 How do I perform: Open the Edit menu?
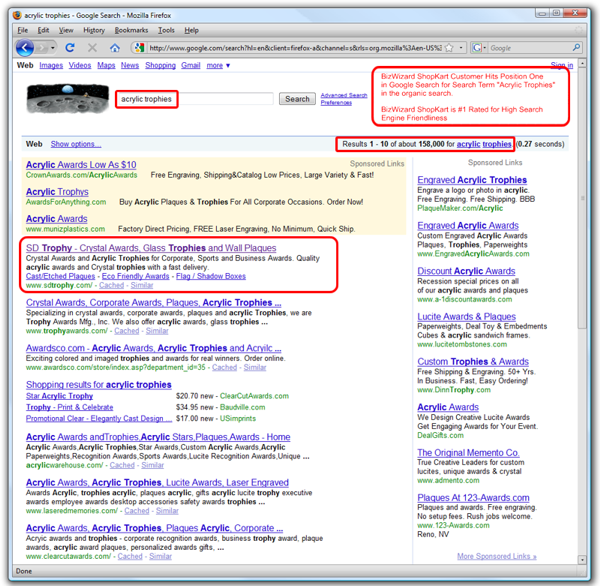tap(43, 30)
